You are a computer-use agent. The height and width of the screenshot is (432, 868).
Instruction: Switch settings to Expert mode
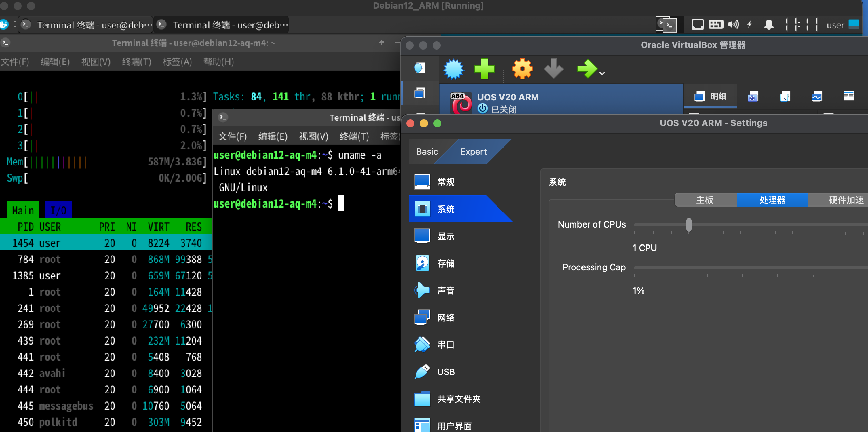[473, 151]
